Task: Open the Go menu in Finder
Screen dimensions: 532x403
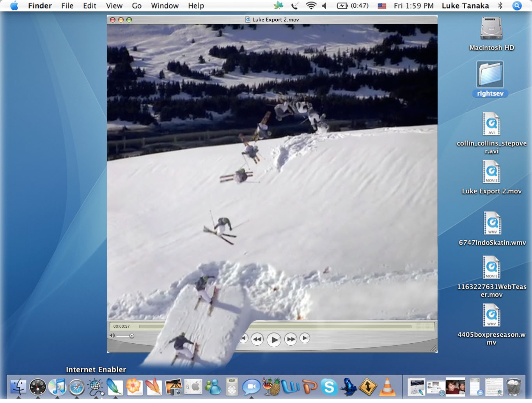Action: [136, 5]
